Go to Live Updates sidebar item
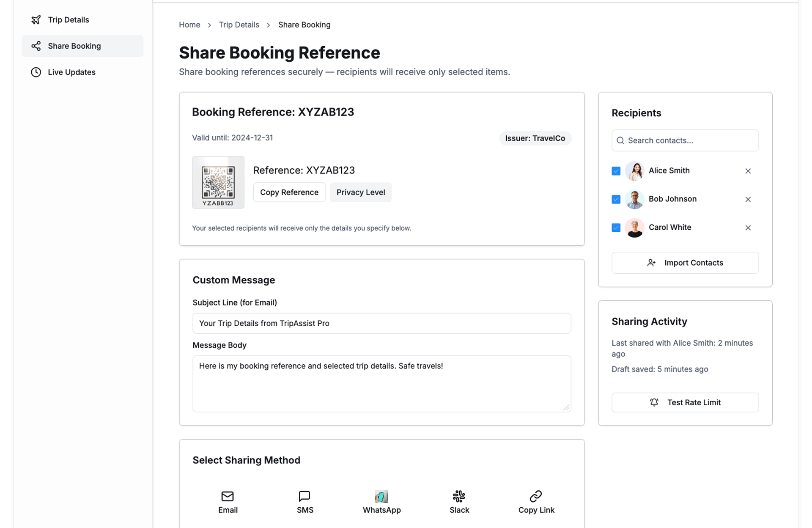 [x=71, y=72]
